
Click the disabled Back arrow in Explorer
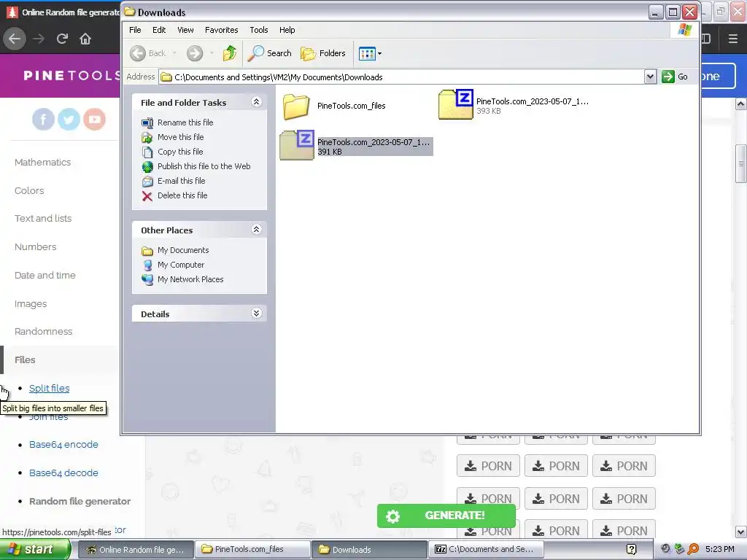coord(138,52)
